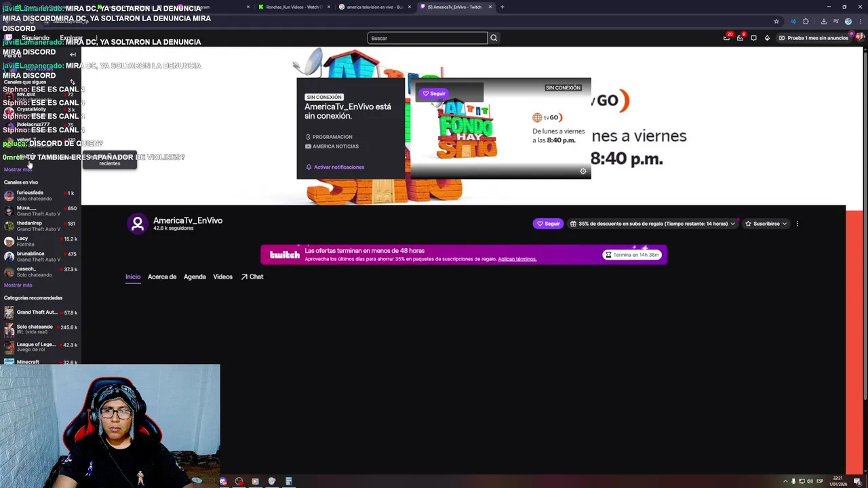Viewport: 868px width, 488px height.
Task: Show hidden tray icons chevron
Action: (785, 481)
